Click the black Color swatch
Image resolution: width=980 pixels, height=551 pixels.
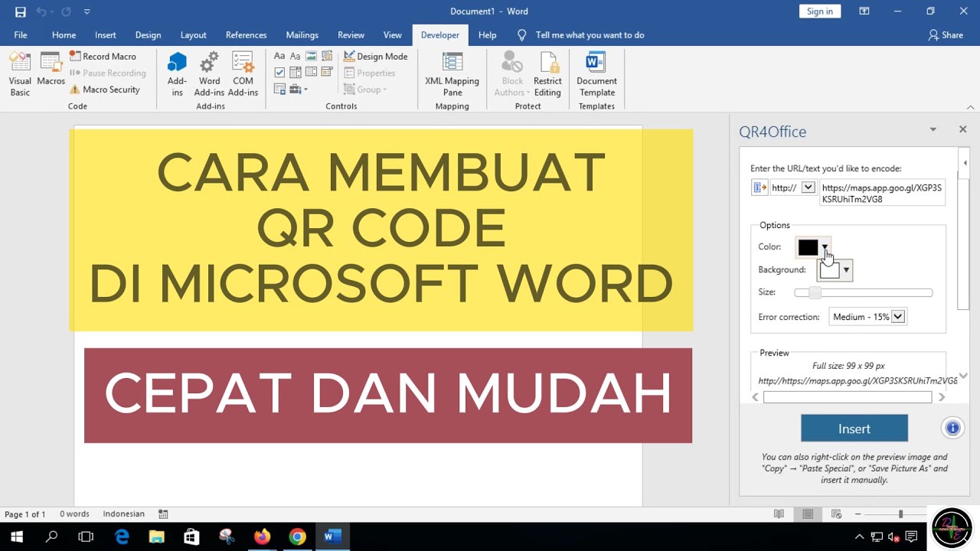808,247
